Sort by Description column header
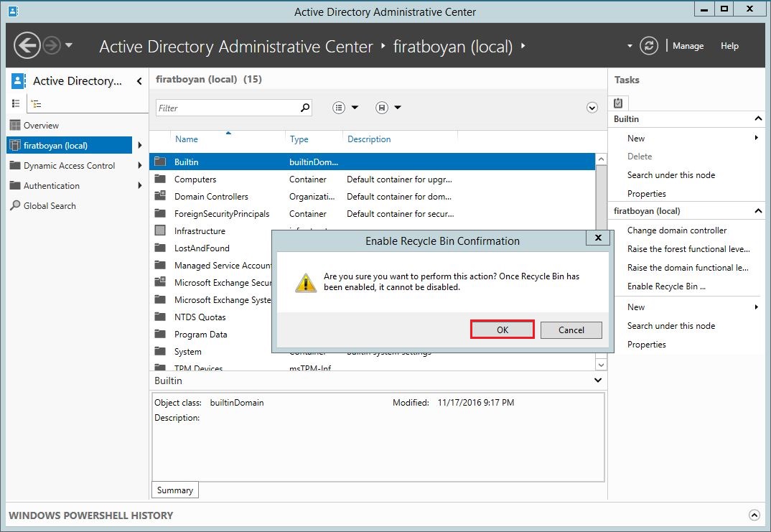This screenshot has width=771, height=532. click(x=369, y=139)
